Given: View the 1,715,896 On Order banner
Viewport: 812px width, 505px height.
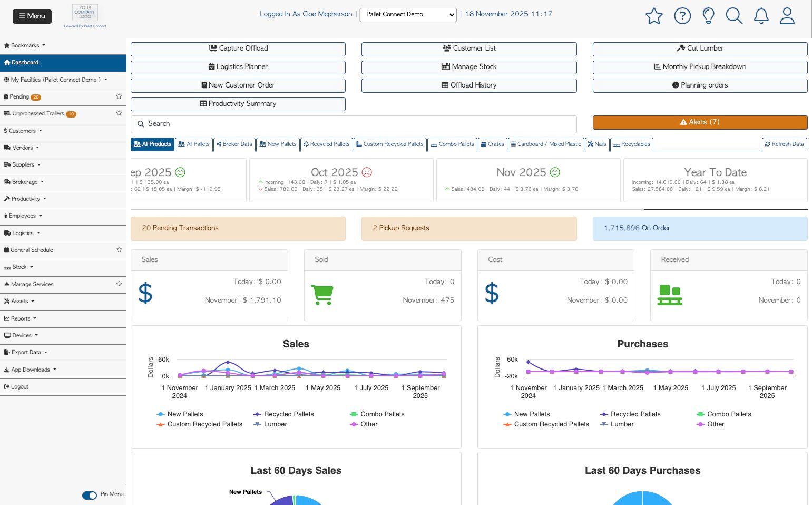Looking at the screenshot, I should [700, 228].
